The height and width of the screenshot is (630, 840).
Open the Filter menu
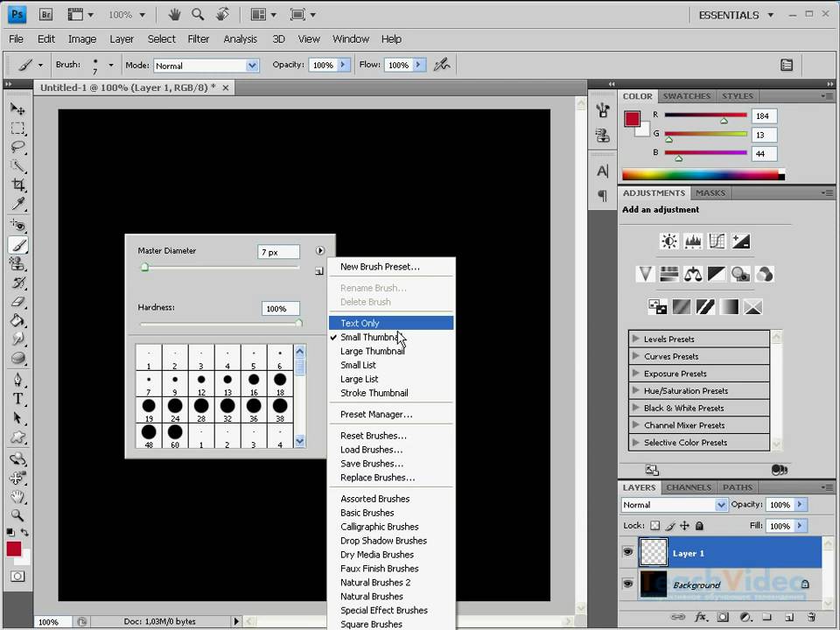[199, 38]
